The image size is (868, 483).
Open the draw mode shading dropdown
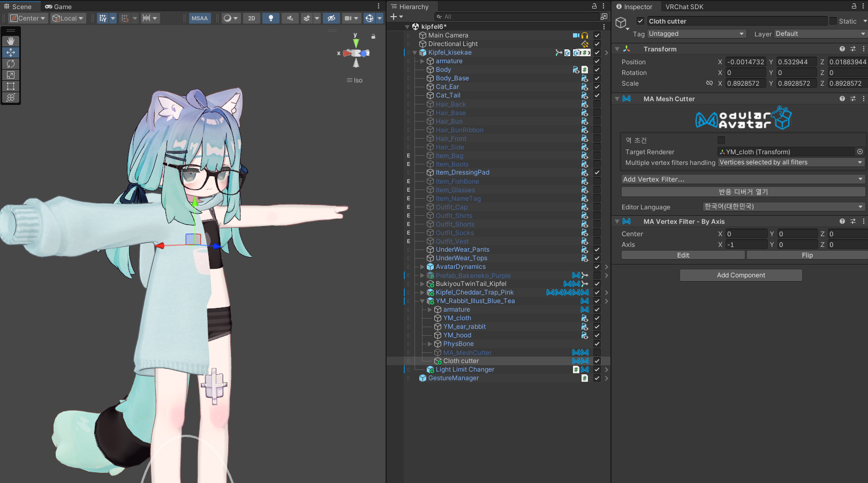tap(231, 18)
